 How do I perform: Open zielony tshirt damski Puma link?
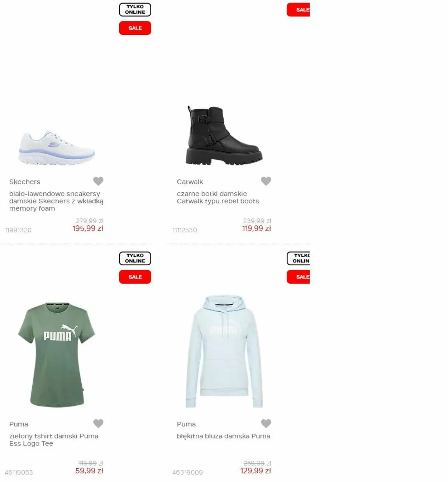(x=54, y=440)
